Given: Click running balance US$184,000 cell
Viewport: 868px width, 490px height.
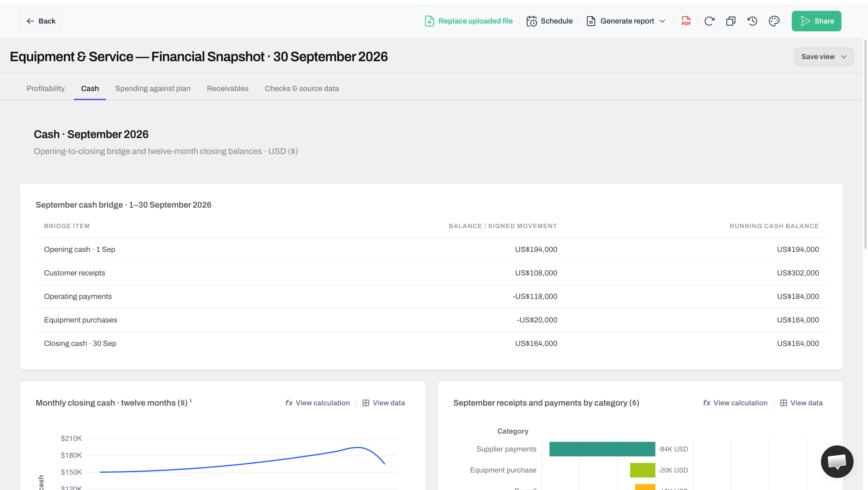Looking at the screenshot, I should pyautogui.click(x=797, y=297).
